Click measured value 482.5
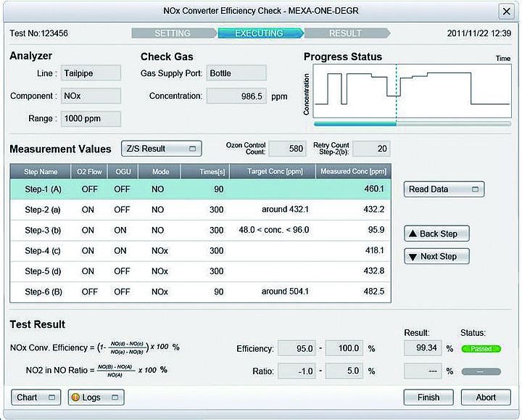This screenshot has width=522, height=420. 374,292
